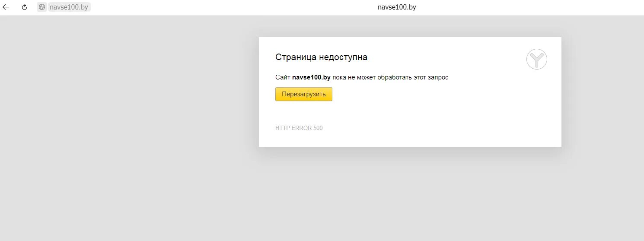Click the navse100.by page title at top

click(x=397, y=7)
